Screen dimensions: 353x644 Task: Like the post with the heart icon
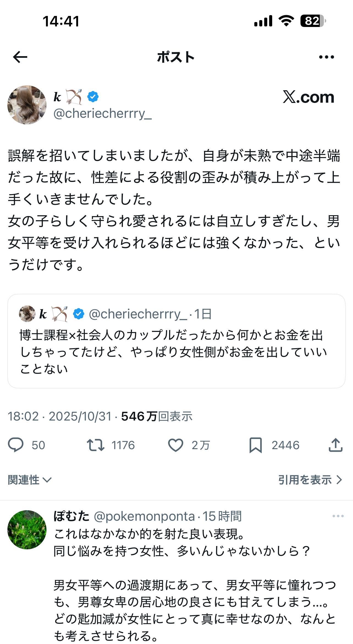(175, 445)
